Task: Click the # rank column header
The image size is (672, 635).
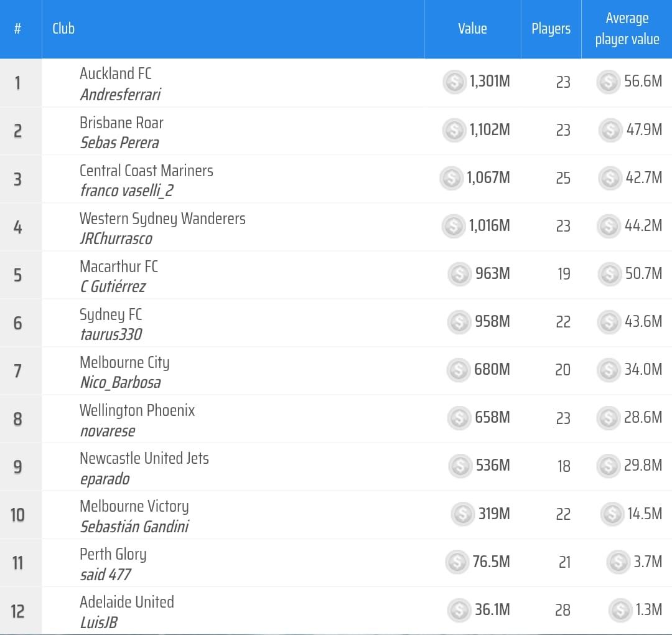Action: click(x=17, y=29)
